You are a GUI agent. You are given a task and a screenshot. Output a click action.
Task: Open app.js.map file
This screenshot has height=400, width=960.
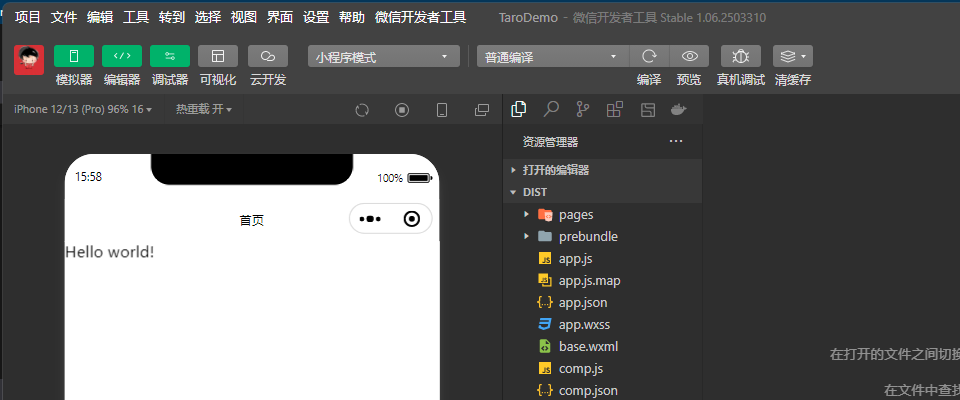602,281
